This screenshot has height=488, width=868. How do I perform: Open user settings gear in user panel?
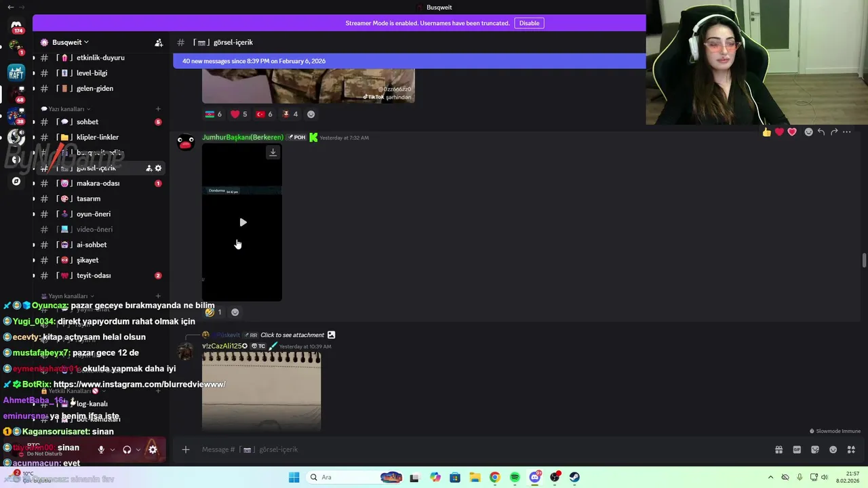pos(153,449)
